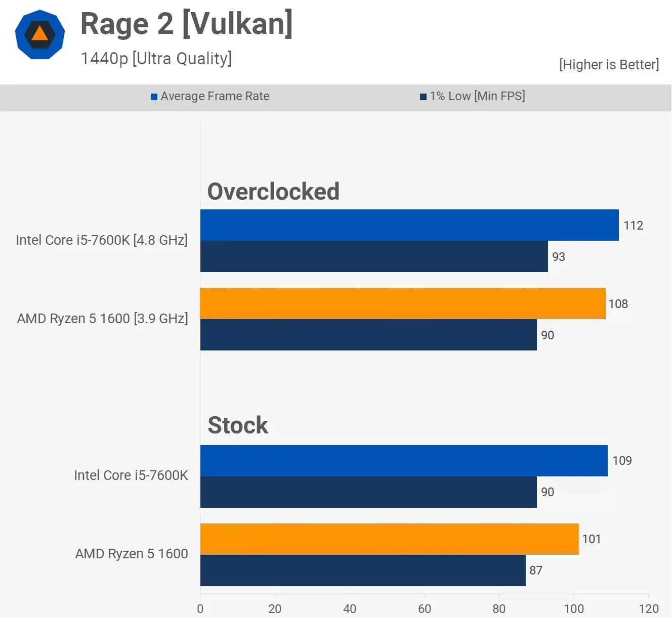
Task: Click the dark 1% Low legend square
Action: (423, 97)
